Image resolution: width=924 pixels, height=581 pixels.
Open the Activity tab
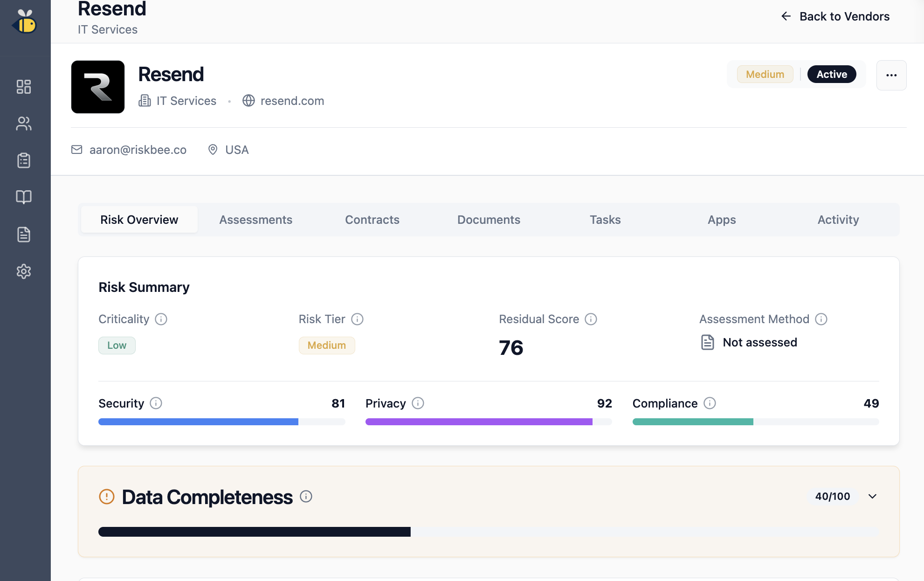coord(838,220)
